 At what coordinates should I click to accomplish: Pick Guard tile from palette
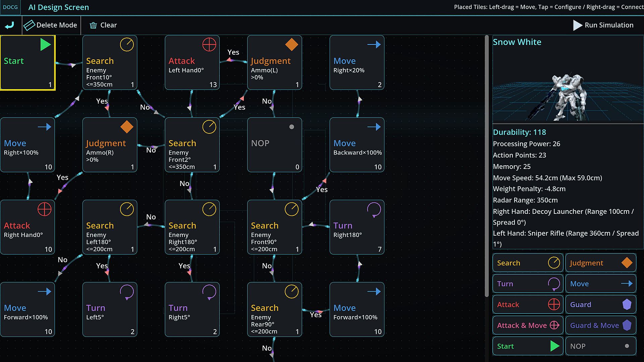point(601,305)
